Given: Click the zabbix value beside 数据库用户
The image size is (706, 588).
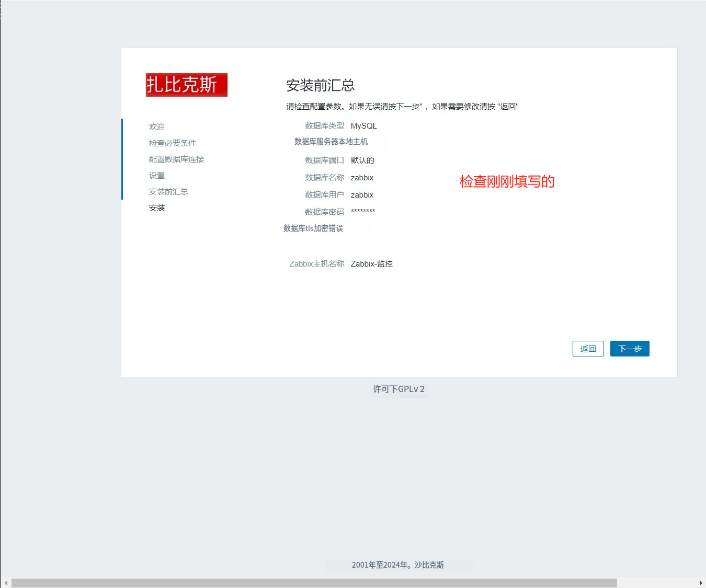Looking at the screenshot, I should 362,195.
